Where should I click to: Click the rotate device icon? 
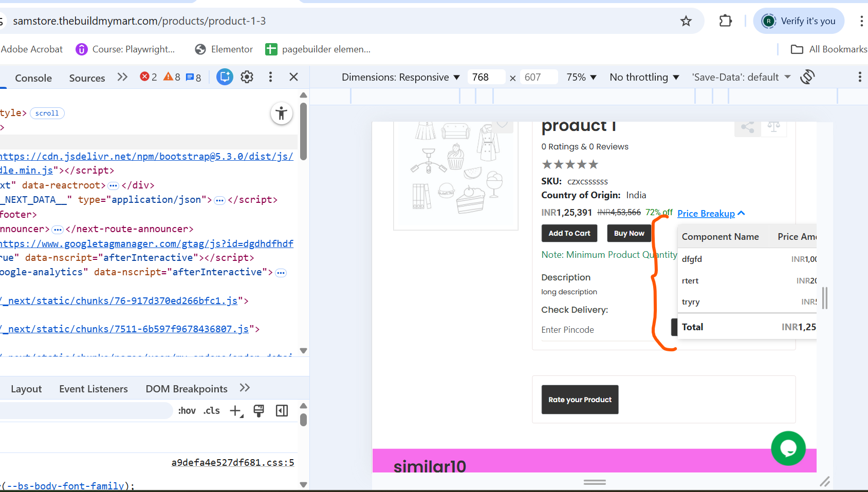(x=807, y=77)
